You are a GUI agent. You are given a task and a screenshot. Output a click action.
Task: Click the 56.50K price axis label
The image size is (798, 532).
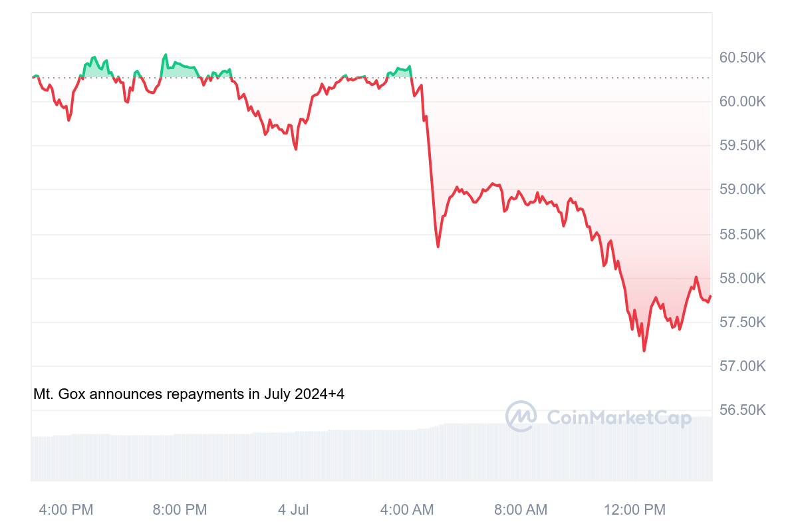[x=743, y=410]
